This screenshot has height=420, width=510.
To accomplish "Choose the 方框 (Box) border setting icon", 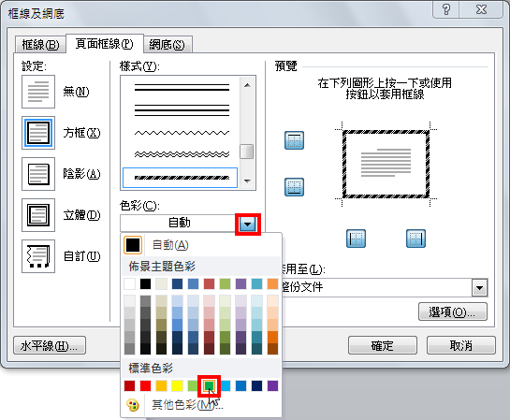I will (38, 133).
